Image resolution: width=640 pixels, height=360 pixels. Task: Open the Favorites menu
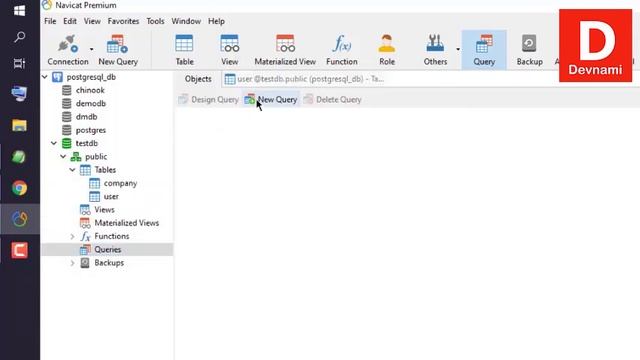123,21
